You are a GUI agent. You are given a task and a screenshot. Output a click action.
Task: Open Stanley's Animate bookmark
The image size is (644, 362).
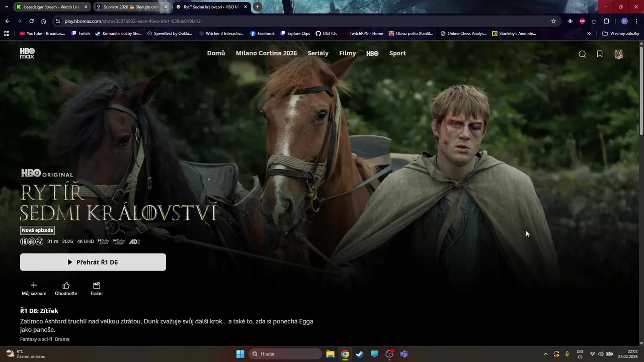coord(514,34)
